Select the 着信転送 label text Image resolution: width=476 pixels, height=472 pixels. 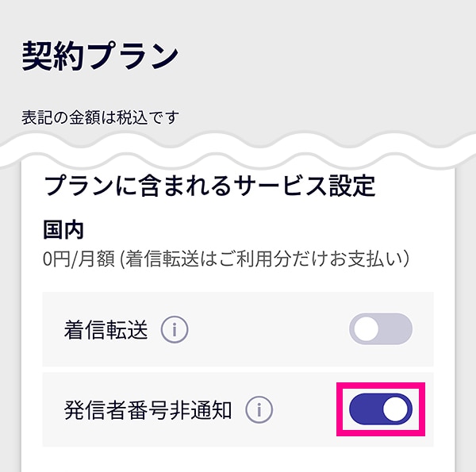106,330
